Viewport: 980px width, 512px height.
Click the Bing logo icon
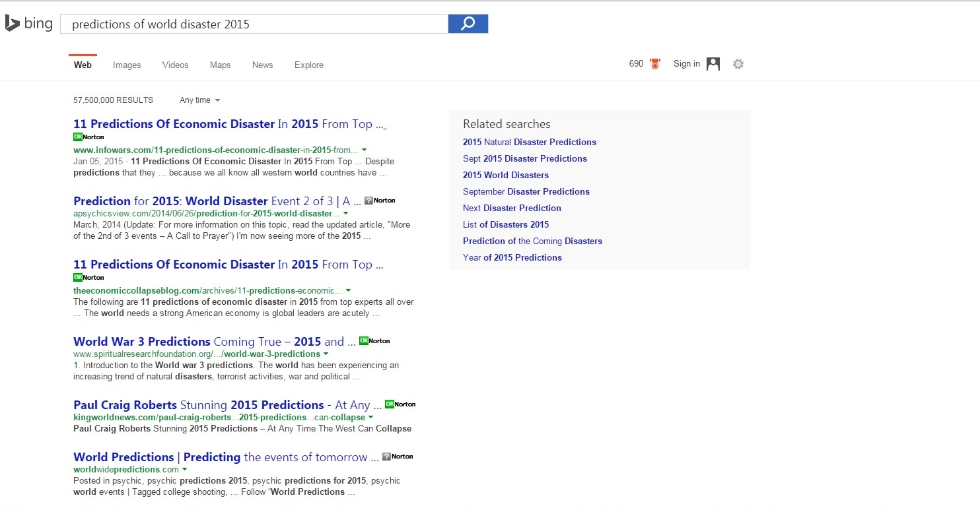12,24
